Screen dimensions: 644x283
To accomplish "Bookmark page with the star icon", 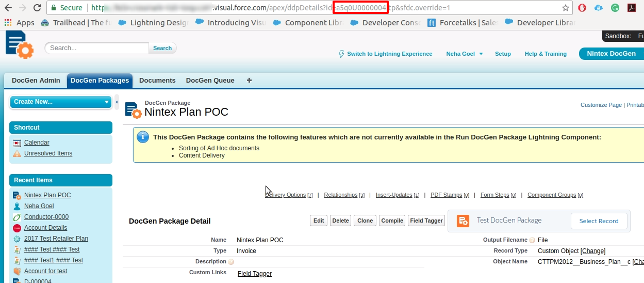I will click(566, 8).
